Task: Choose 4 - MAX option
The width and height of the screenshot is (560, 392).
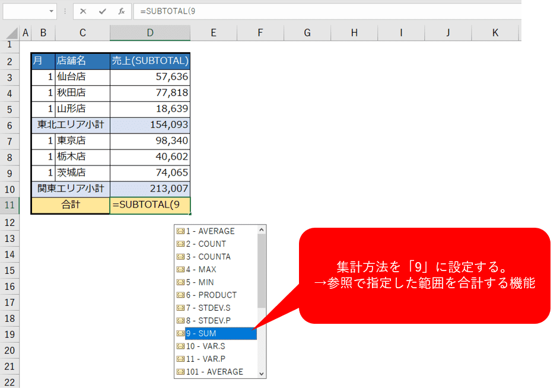Action: [x=217, y=270]
